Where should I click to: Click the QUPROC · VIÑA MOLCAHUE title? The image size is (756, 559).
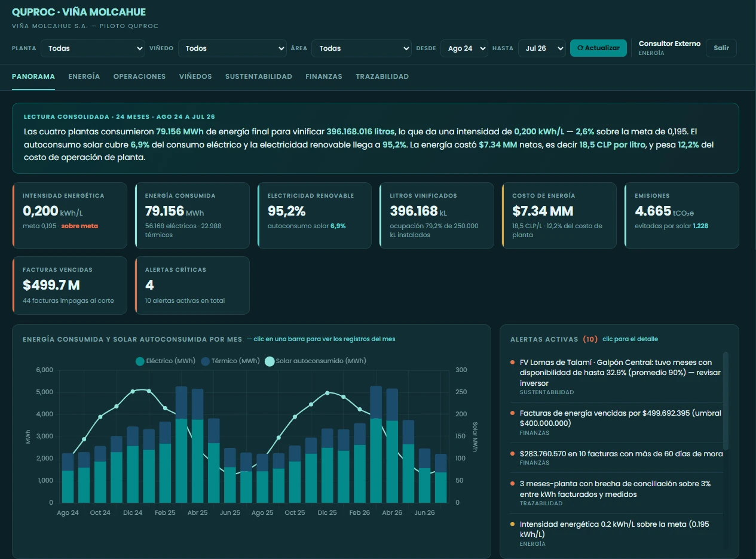pos(79,12)
